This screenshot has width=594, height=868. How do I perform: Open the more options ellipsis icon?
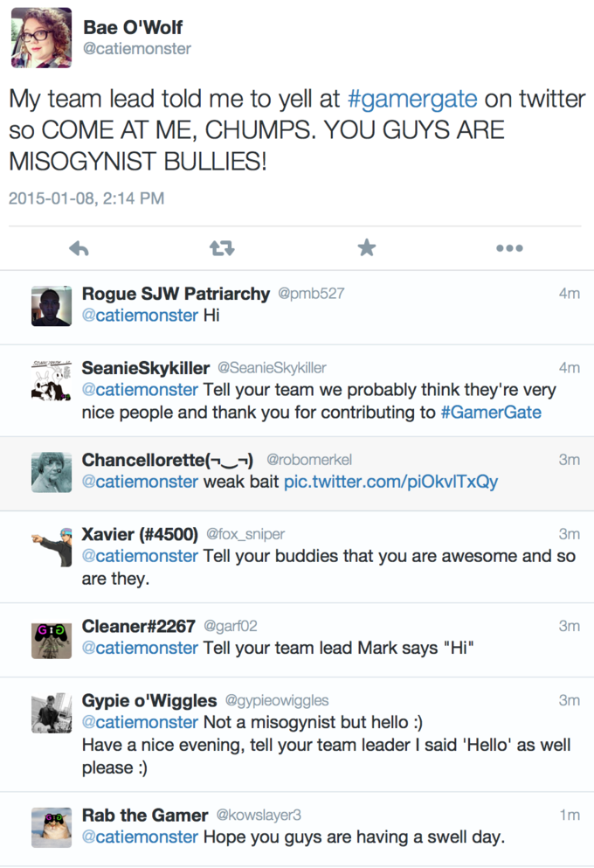coord(509,247)
